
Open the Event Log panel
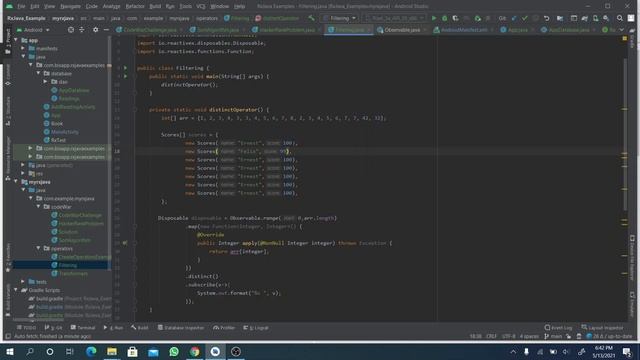point(558,327)
